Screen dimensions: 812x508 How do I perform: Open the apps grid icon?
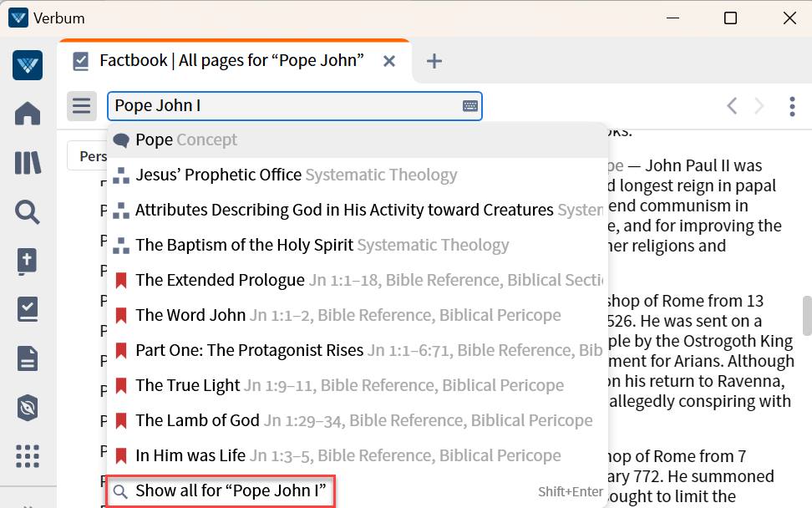click(x=28, y=456)
